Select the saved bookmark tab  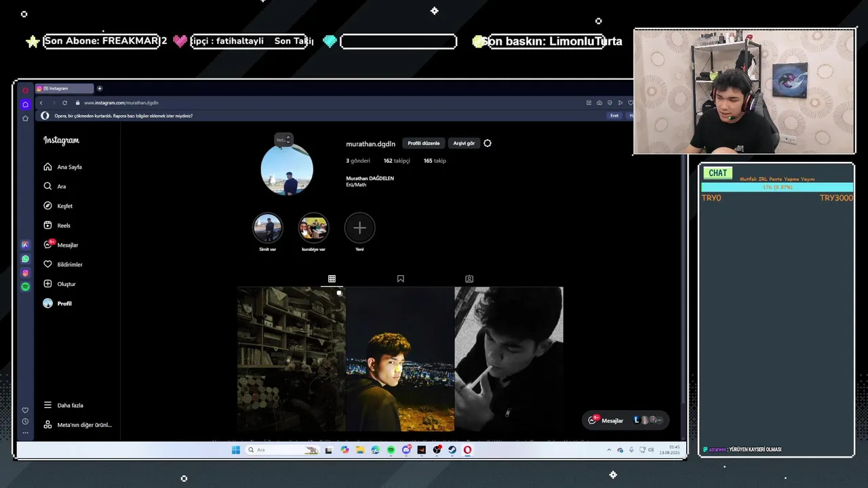401,279
